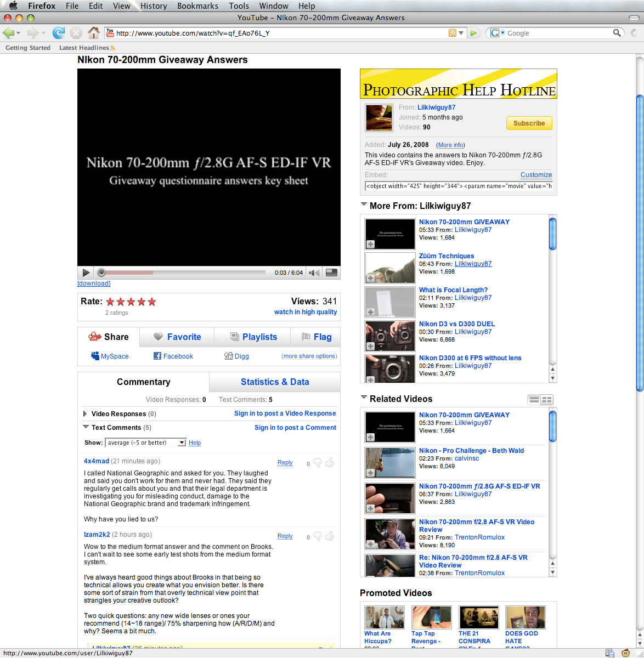Click the browser Back arrow button
The height and width of the screenshot is (658, 644).
9,33
